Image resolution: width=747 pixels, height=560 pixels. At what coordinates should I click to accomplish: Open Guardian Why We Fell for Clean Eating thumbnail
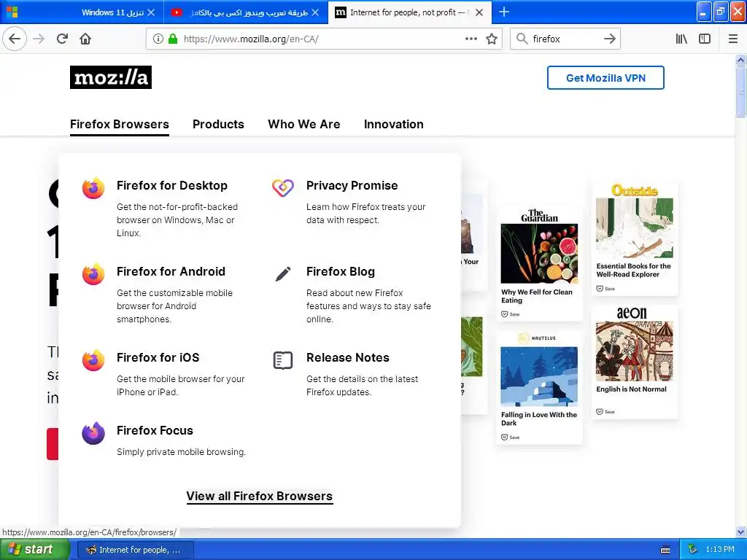pyautogui.click(x=539, y=253)
